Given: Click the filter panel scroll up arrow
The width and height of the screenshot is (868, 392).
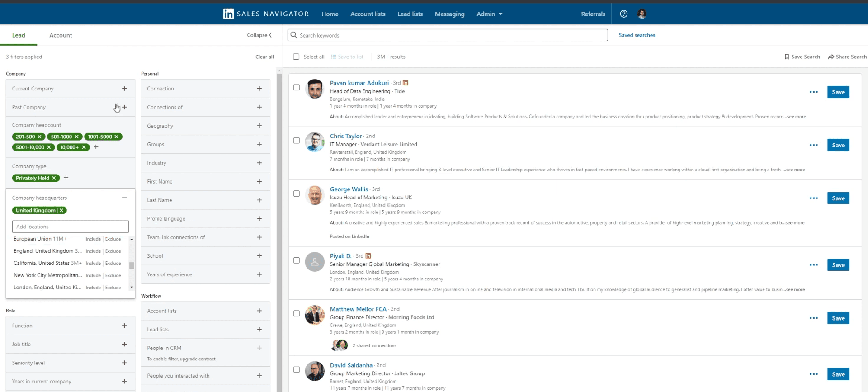Looking at the screenshot, I should pyautogui.click(x=279, y=71).
